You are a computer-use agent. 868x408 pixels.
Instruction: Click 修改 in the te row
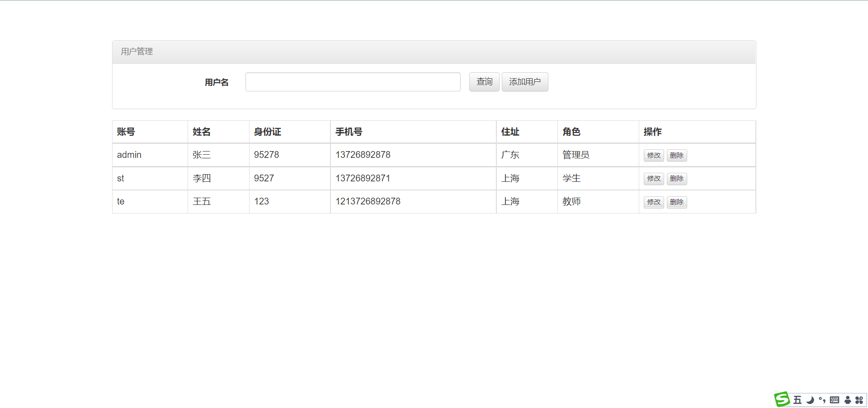coord(654,202)
